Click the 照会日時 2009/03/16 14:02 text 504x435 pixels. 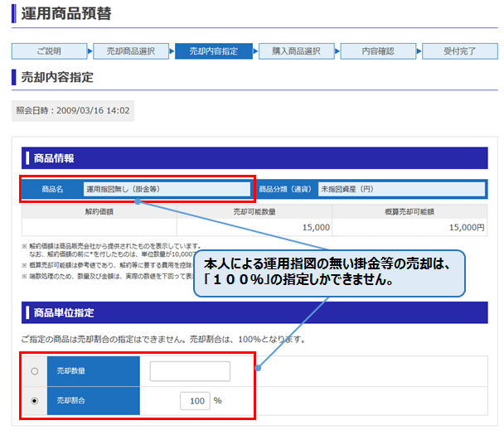pyautogui.click(x=73, y=110)
